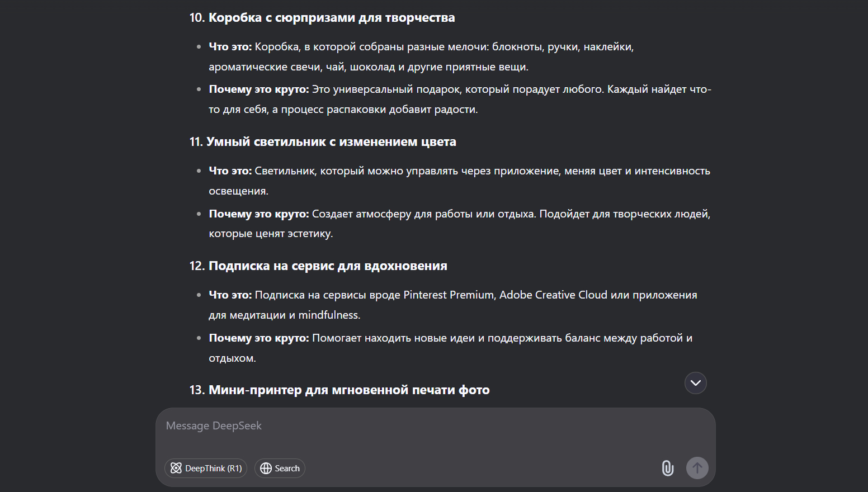868x492 pixels.
Task: Click the "Pinterest Premium" text
Action: point(449,295)
